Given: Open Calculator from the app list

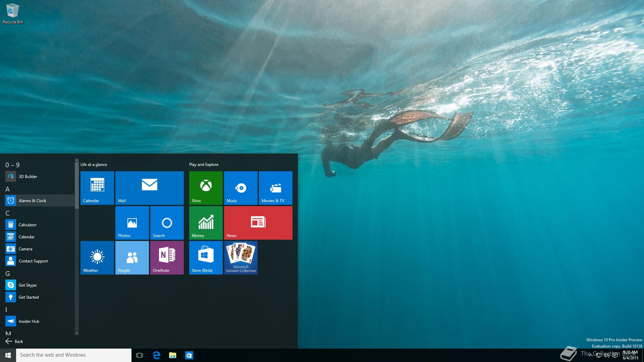Looking at the screenshot, I should click(40, 225).
